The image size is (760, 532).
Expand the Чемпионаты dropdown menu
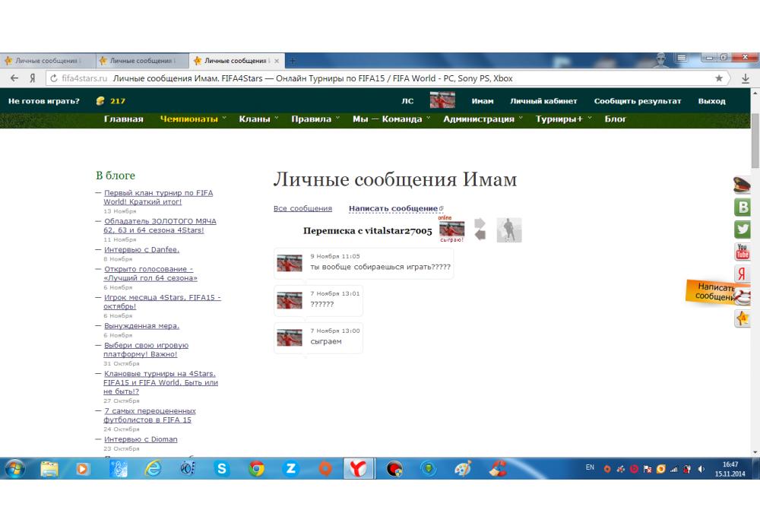tap(193, 119)
